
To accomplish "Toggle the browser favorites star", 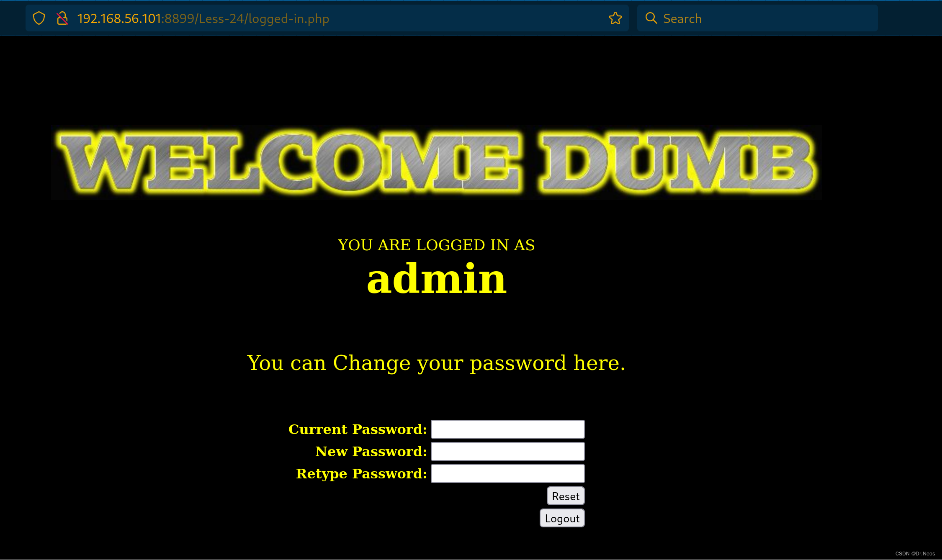I will (615, 18).
